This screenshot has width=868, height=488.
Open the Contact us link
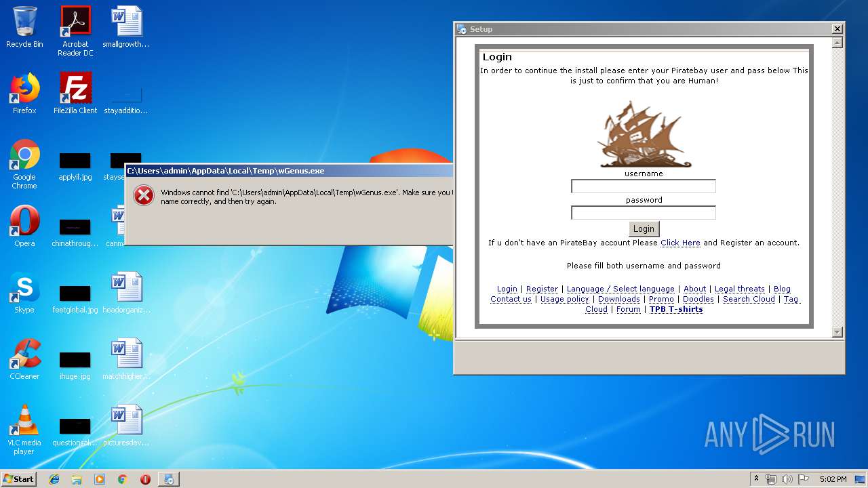[x=511, y=299]
